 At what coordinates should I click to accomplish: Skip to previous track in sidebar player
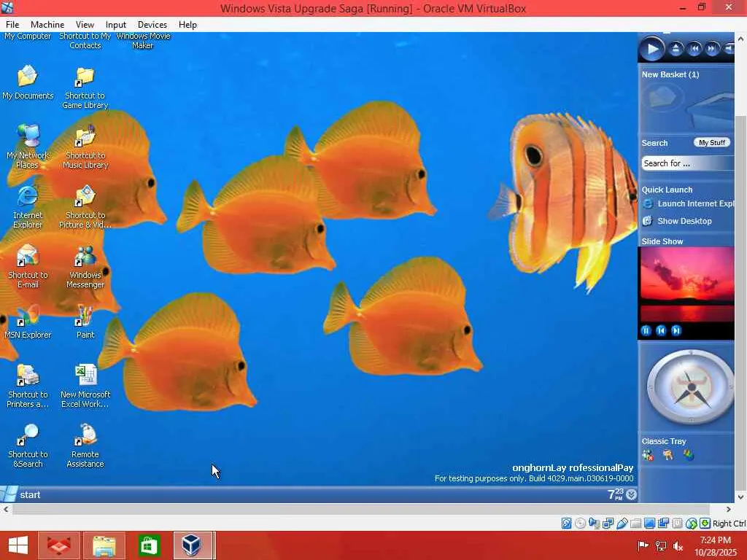pos(694,49)
